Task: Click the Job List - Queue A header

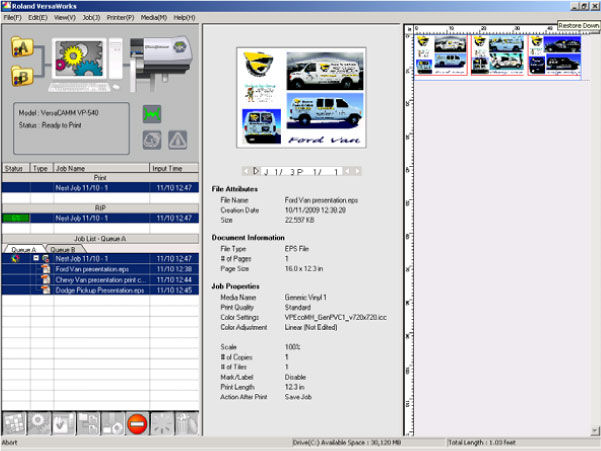Action: tap(100, 239)
